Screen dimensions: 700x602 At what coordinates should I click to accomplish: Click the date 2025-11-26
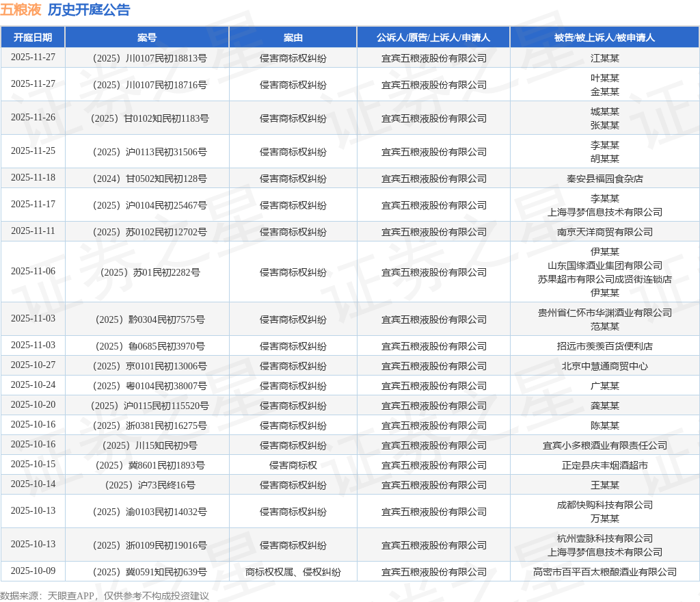pos(33,117)
